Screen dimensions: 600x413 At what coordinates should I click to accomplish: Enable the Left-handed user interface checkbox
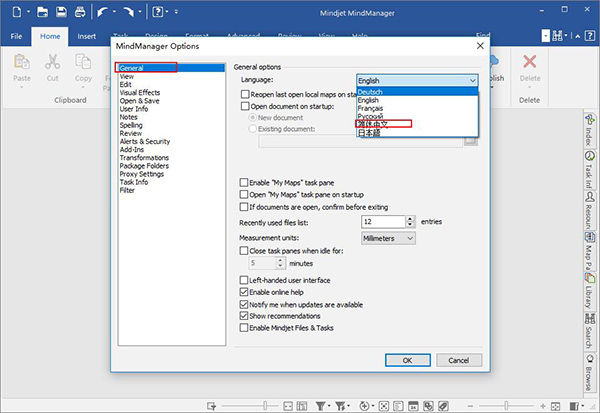coord(246,280)
